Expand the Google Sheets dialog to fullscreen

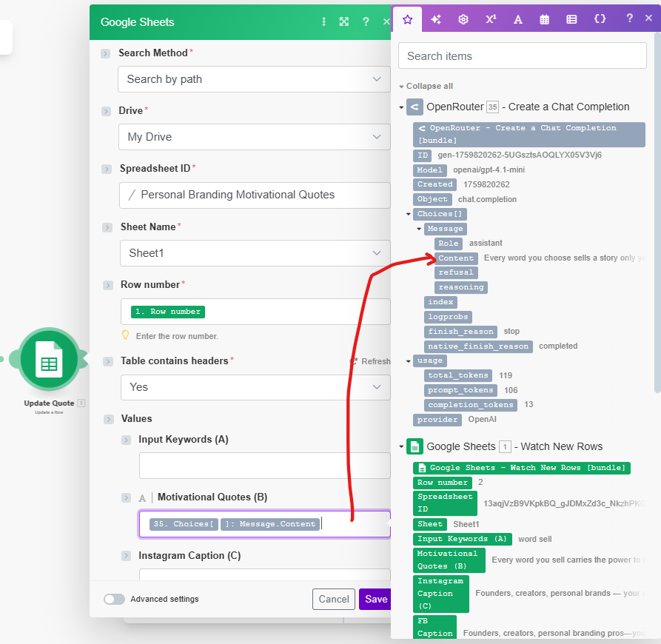(x=344, y=22)
